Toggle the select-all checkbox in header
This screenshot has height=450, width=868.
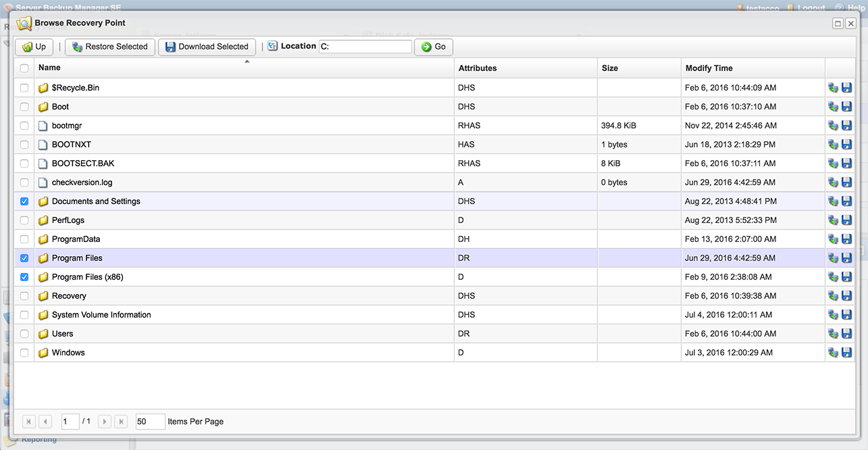coord(24,68)
